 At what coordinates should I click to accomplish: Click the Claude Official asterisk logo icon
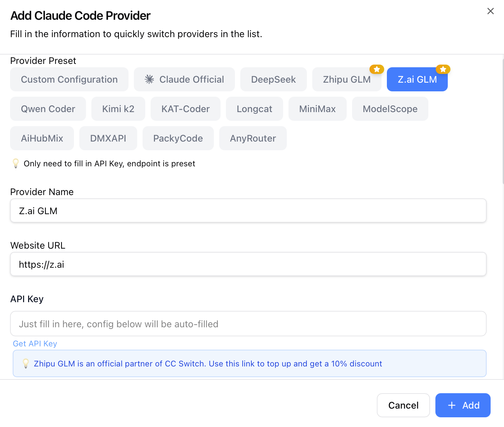(x=150, y=79)
